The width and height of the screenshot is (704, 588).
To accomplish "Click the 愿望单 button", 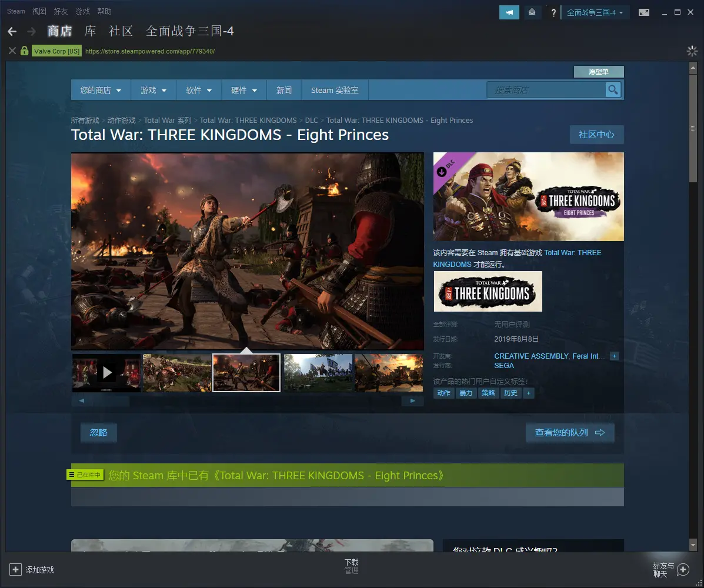I will [x=599, y=71].
